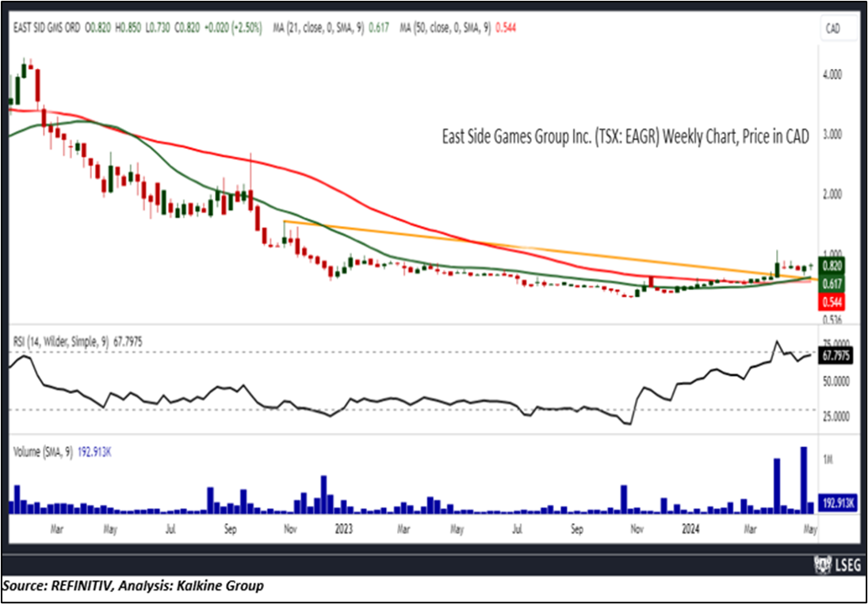The width and height of the screenshot is (868, 604).
Task: Click the Nov label before 2024 on time axis
Action: coord(636,529)
